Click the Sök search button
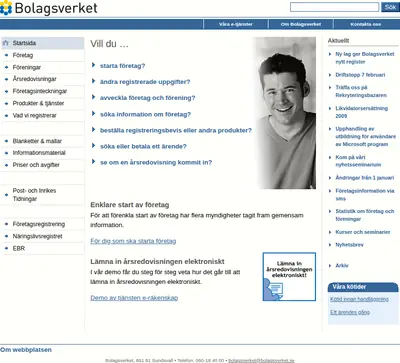The width and height of the screenshot is (400, 363). pyautogui.click(x=390, y=7)
